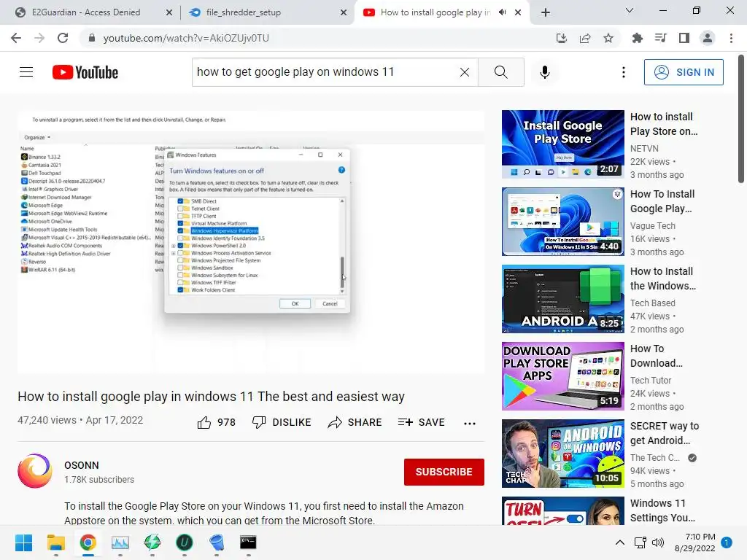This screenshot has height=560, width=747.
Task: Open the green U app on taskbar
Action: pyautogui.click(x=184, y=542)
